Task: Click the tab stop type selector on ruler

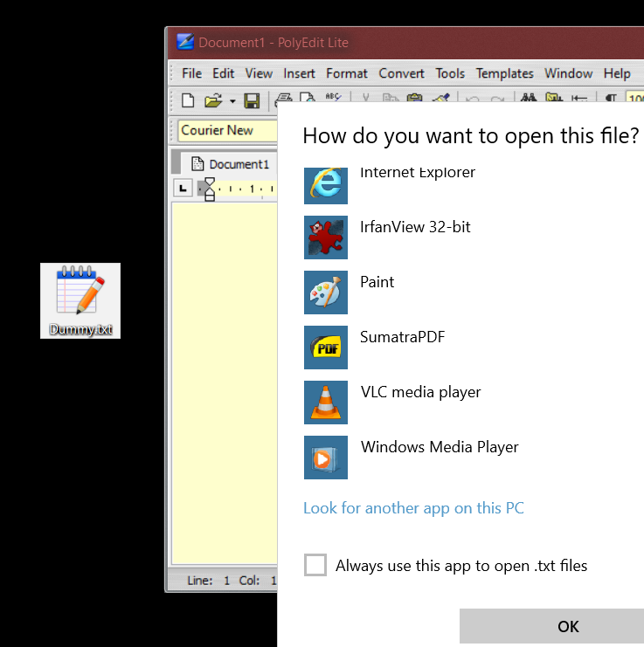Action: (x=183, y=189)
